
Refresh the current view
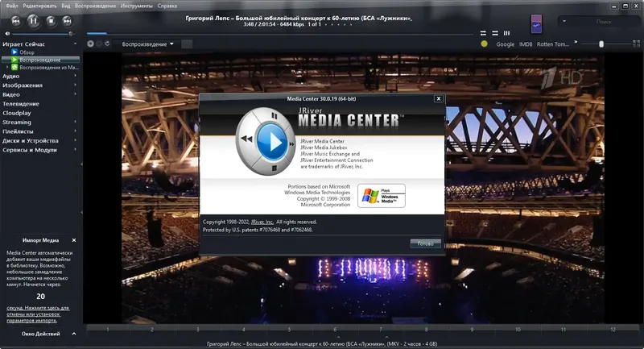coord(107,44)
